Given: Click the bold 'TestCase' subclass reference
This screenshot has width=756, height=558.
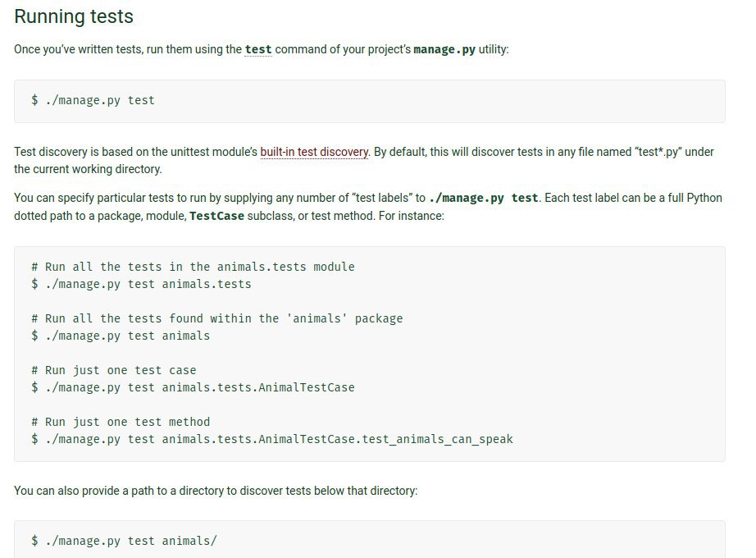Looking at the screenshot, I should (x=216, y=216).
